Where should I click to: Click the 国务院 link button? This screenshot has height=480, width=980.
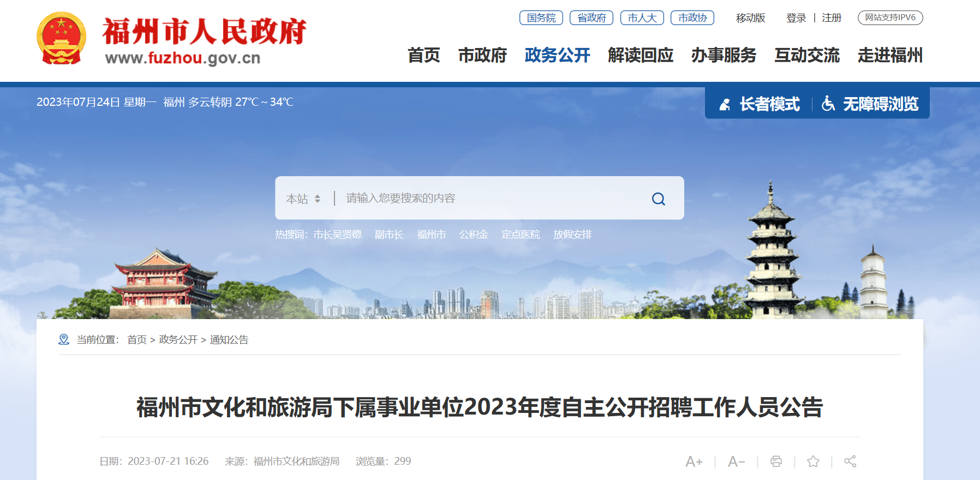pos(541,18)
